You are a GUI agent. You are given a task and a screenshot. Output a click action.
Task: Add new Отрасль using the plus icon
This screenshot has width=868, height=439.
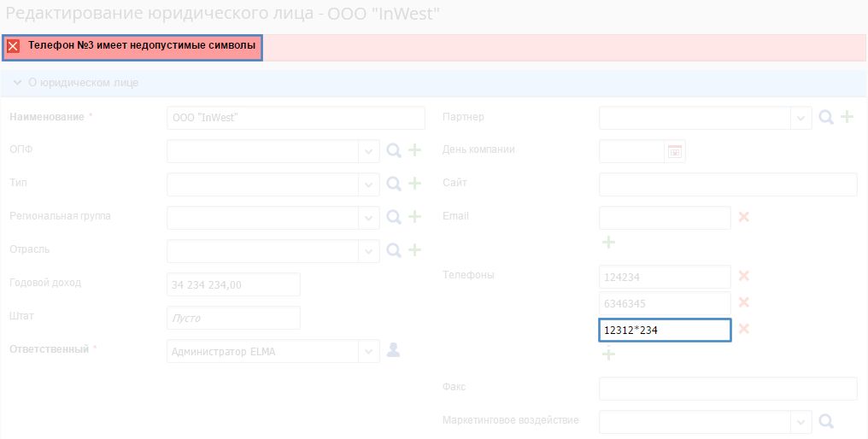414,250
